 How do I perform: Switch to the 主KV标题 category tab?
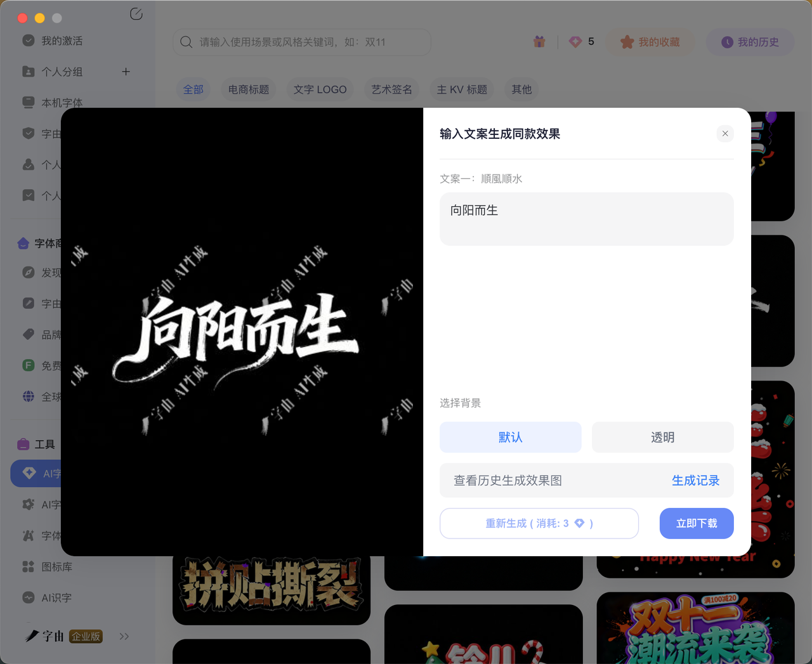tap(461, 89)
